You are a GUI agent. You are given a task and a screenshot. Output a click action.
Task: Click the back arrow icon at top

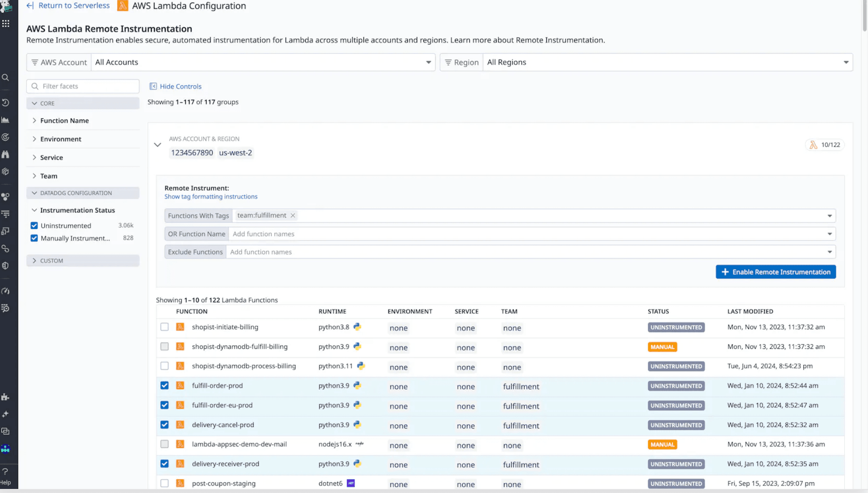(x=30, y=6)
